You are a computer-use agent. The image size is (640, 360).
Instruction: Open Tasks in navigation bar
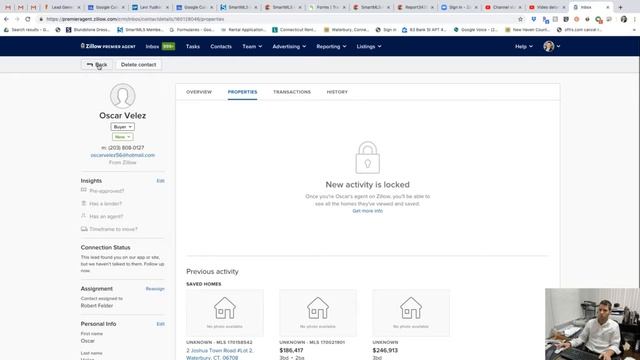click(x=193, y=47)
